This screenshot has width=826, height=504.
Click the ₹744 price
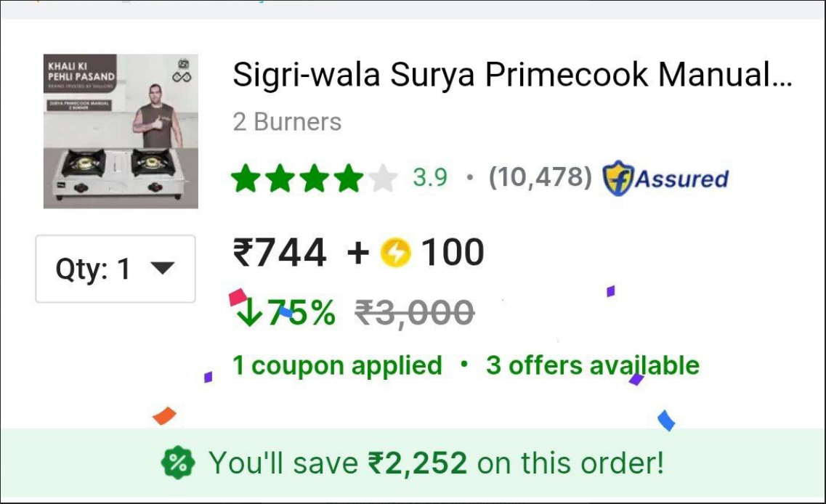(x=280, y=252)
